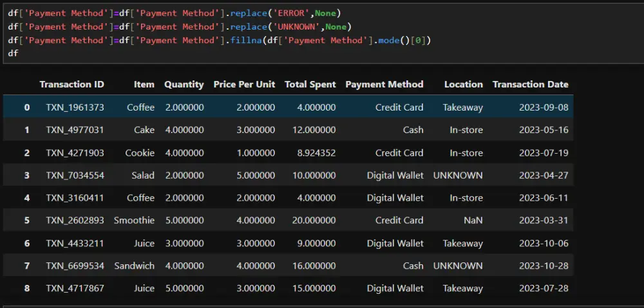Click total spent value 20.000000
644x308 pixels.
point(314,221)
